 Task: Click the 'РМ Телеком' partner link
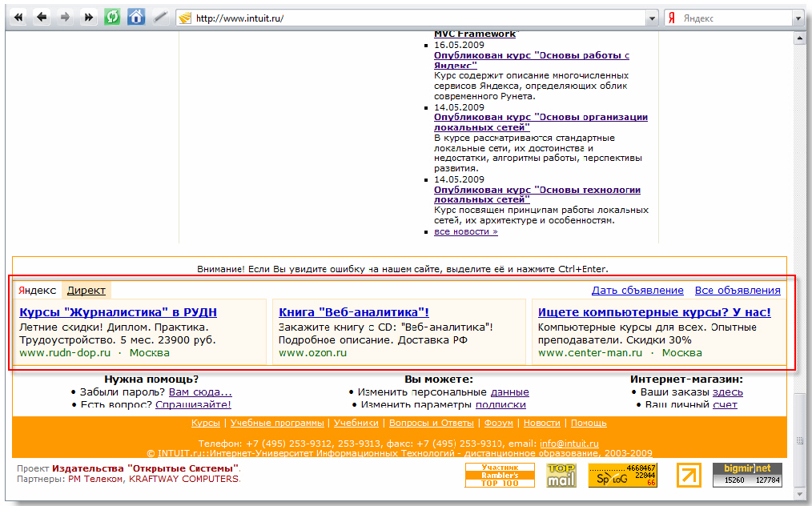96,479
